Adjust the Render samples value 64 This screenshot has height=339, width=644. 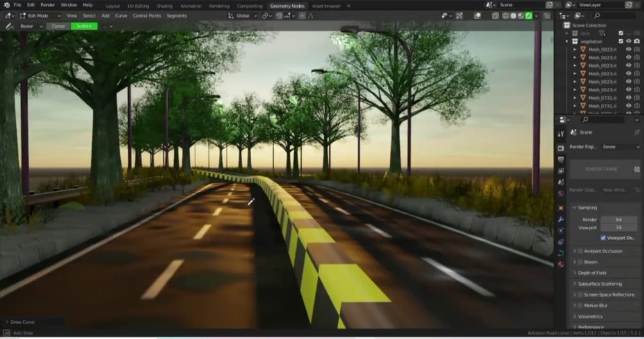618,219
